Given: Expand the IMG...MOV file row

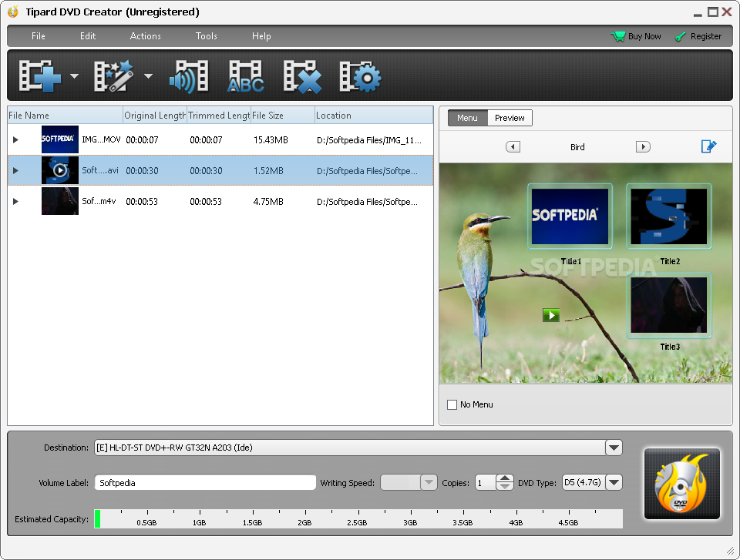Looking at the screenshot, I should (x=15, y=139).
